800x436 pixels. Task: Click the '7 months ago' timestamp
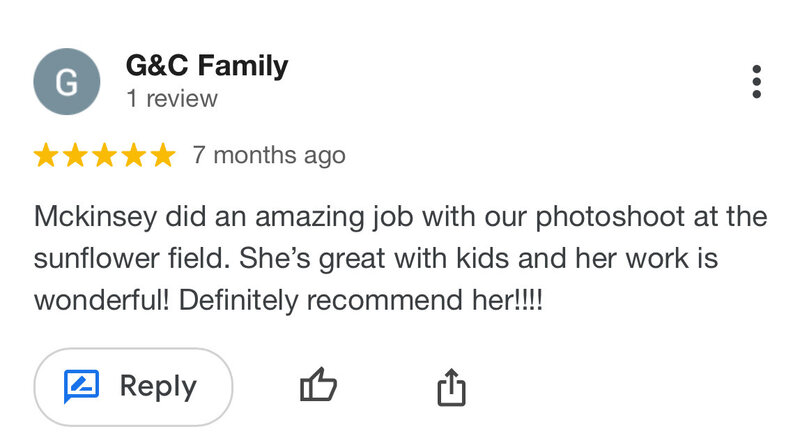[269, 156]
